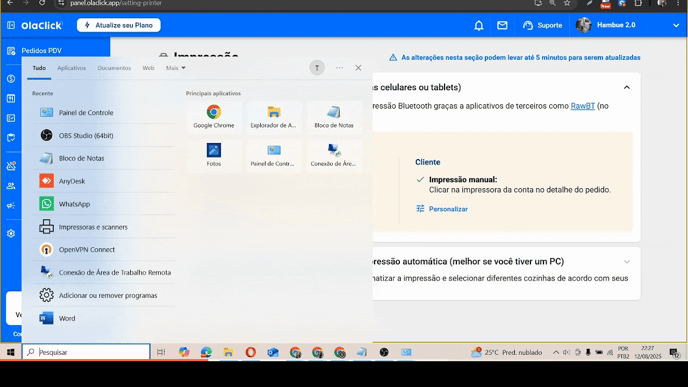Image resolution: width=688 pixels, height=387 pixels.
Task: Show hidden system tray icons
Action: pos(555,352)
